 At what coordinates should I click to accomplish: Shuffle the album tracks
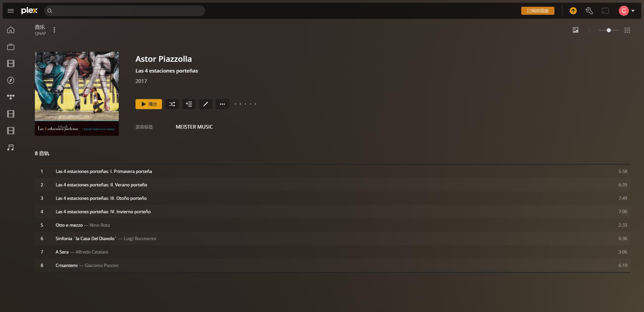(172, 104)
